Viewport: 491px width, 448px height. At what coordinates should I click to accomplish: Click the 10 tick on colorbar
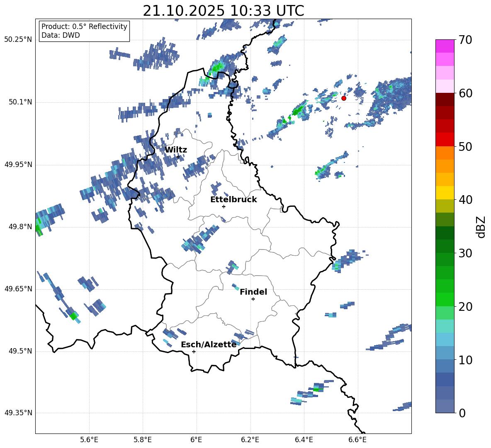[x=465, y=360]
